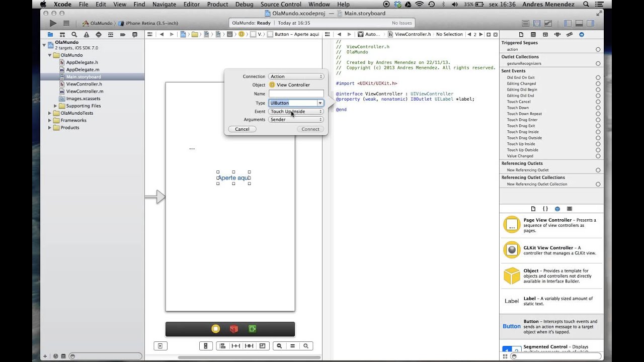Click the First Responder red cube icon
Screen dimensions: 644x362
click(x=233, y=329)
